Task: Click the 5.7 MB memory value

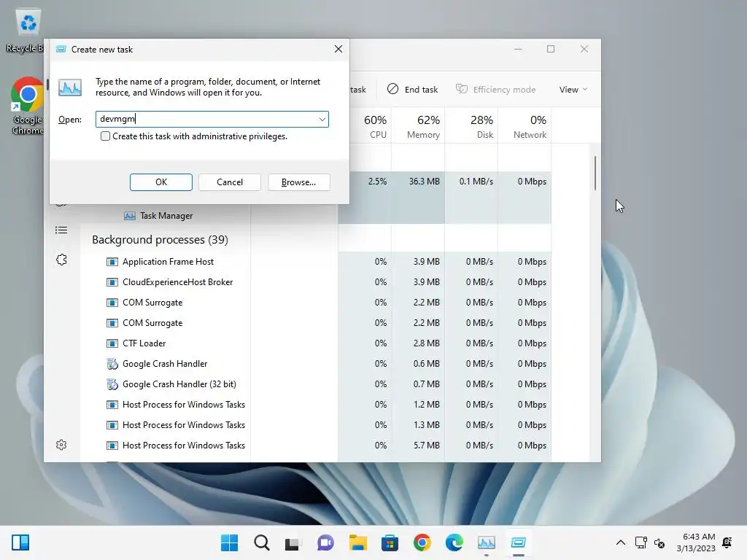Action: click(x=426, y=446)
